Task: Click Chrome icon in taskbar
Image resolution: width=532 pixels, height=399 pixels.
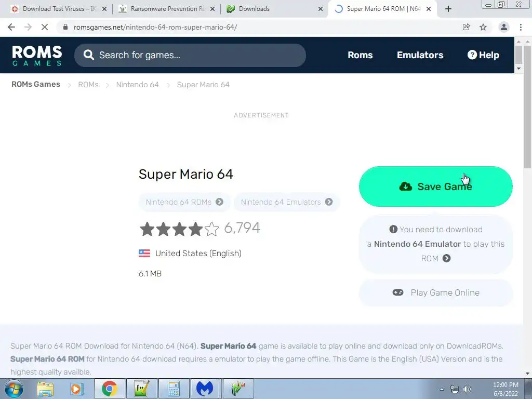Action: point(109,389)
